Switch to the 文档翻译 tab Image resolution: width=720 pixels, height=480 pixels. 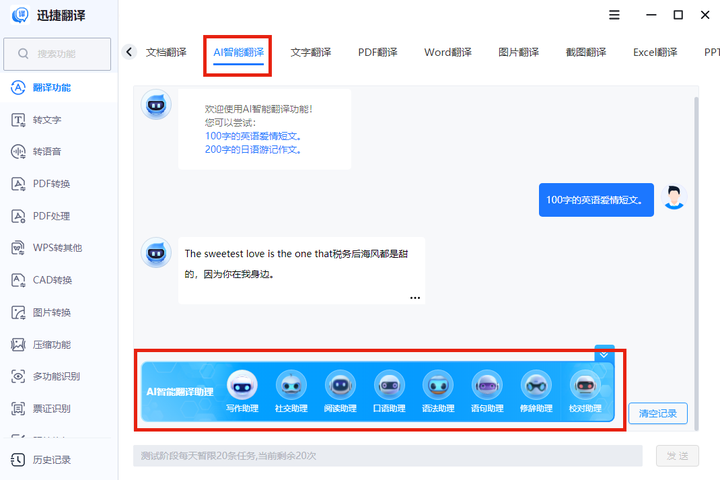(166, 52)
